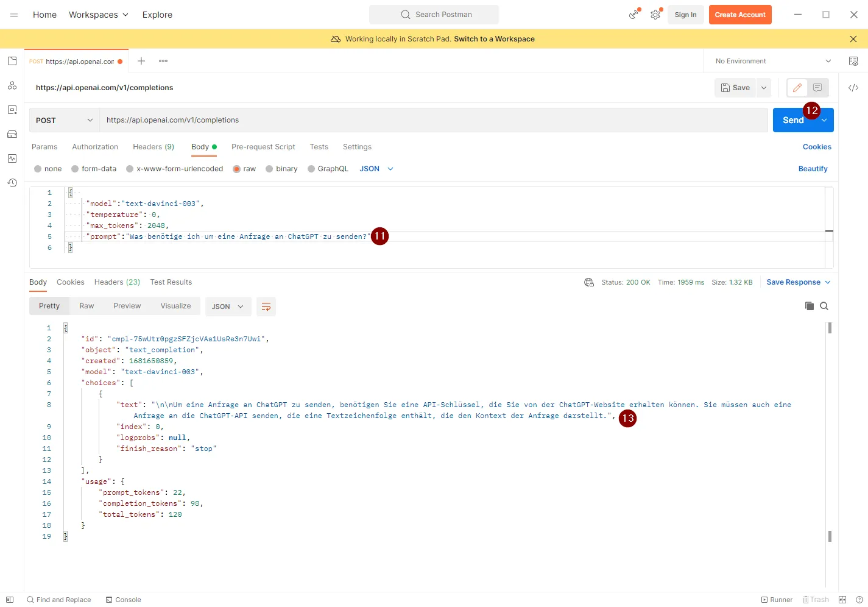Click the Beautify link

(x=813, y=169)
